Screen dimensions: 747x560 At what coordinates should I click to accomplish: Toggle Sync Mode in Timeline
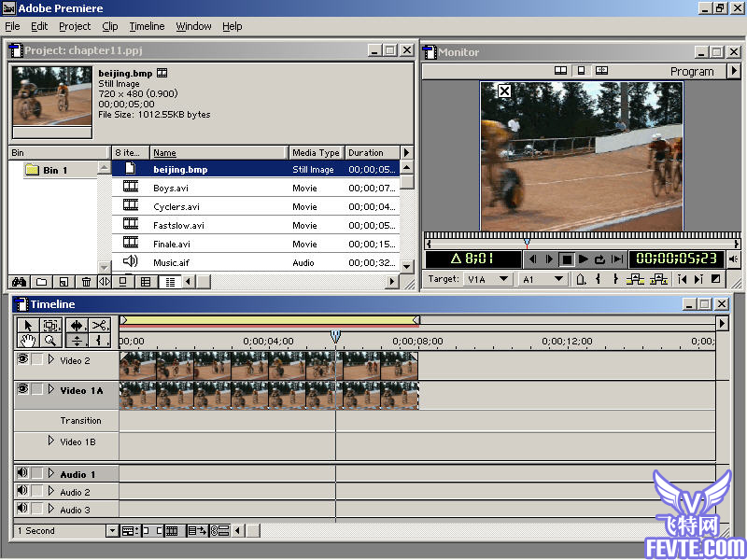tap(220, 530)
